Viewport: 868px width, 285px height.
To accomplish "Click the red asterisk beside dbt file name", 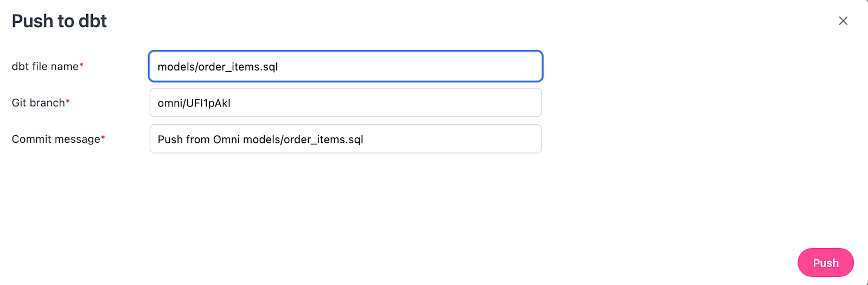I will 81,65.
